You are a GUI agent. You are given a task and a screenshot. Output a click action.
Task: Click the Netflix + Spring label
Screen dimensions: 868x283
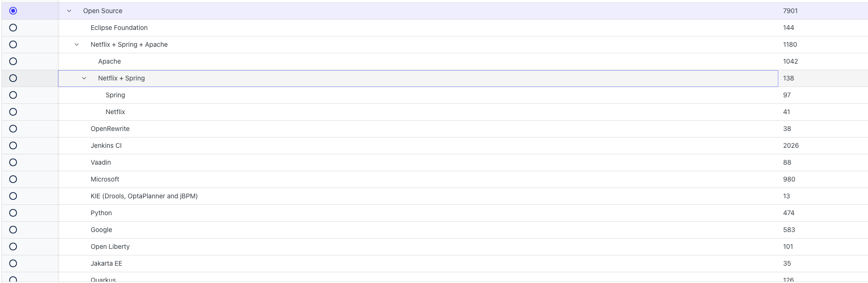(x=121, y=78)
